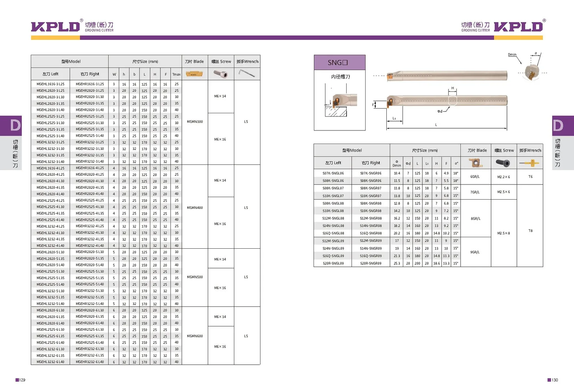Viewport: 574px width, 392px height.
Task: Click the KPLD logo on page 129
Action: coord(56,27)
